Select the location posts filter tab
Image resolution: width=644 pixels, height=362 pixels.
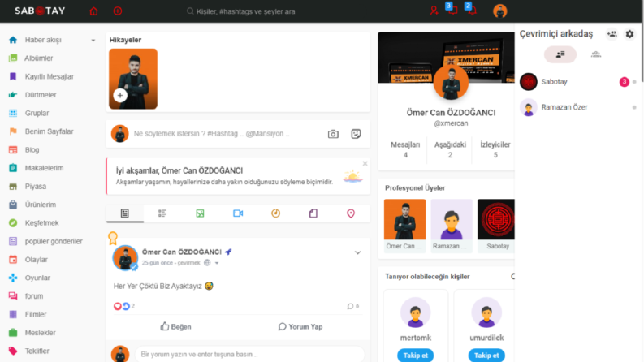[351, 213]
